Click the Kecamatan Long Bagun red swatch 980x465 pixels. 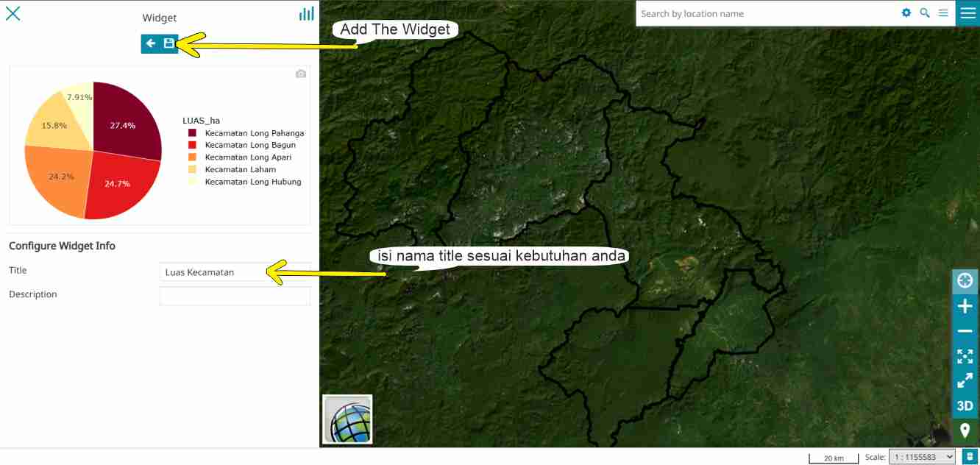(193, 145)
